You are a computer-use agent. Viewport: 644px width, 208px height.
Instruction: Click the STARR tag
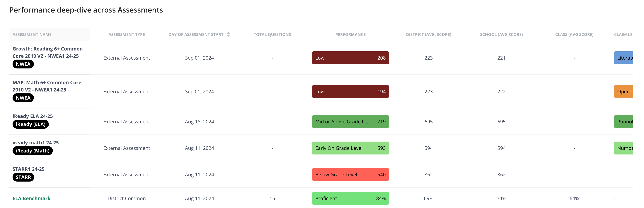click(x=23, y=177)
